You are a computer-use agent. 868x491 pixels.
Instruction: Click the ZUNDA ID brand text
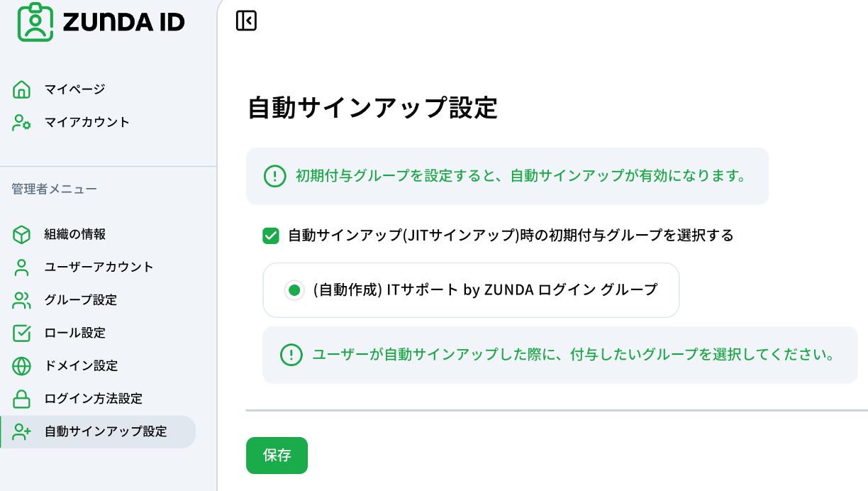pyautogui.click(x=124, y=23)
